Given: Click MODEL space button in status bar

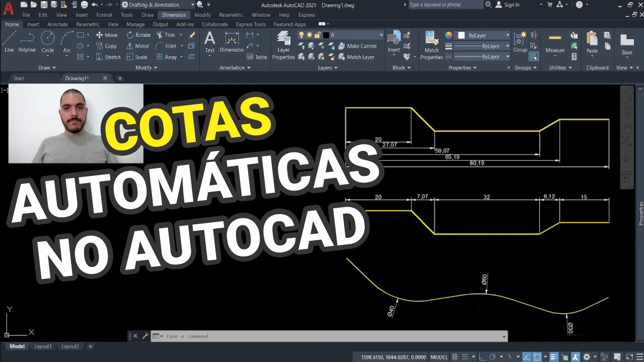Looking at the screenshot, I should point(439,357).
